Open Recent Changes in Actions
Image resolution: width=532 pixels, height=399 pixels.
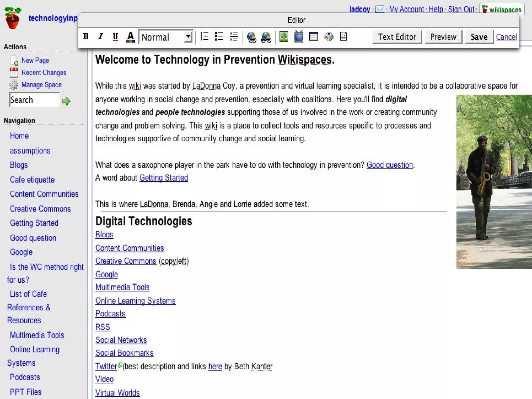pyautogui.click(x=44, y=72)
